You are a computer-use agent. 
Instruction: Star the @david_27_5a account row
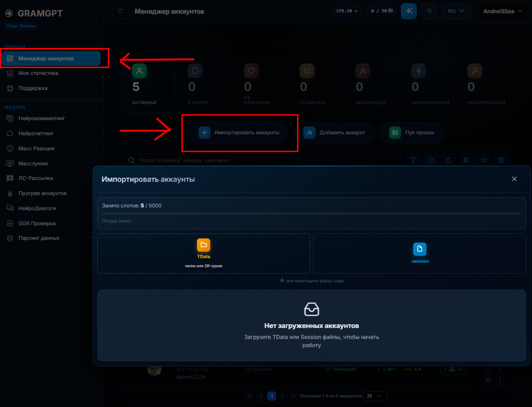[x=488, y=381]
